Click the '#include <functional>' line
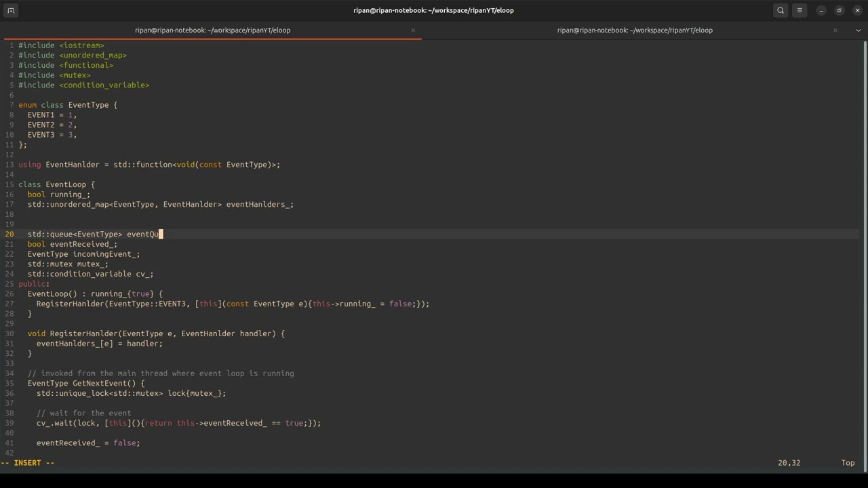 click(x=66, y=65)
